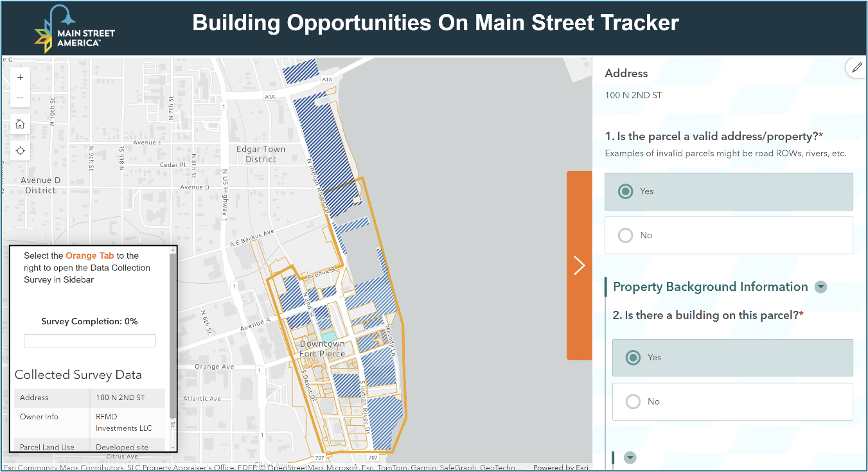
Task: Click A1A highway shield on map
Action: [327, 79]
